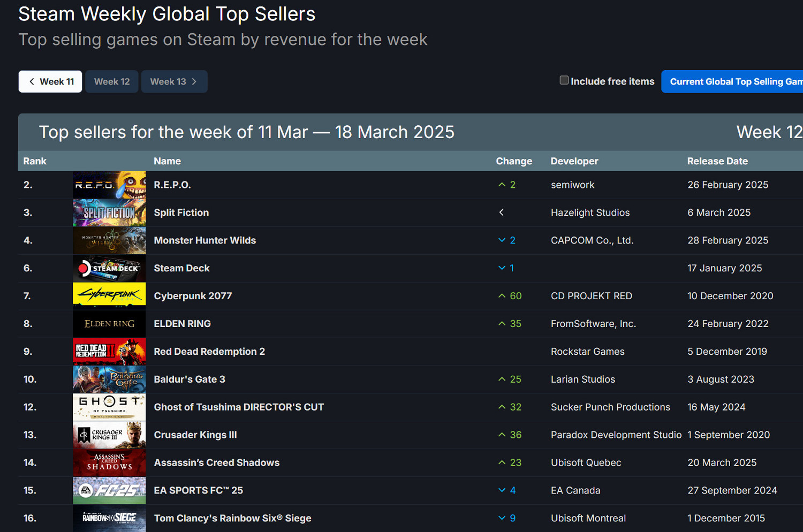Screen dimensions: 803x532
Task: Sort by the Change column header
Action: click(513, 161)
